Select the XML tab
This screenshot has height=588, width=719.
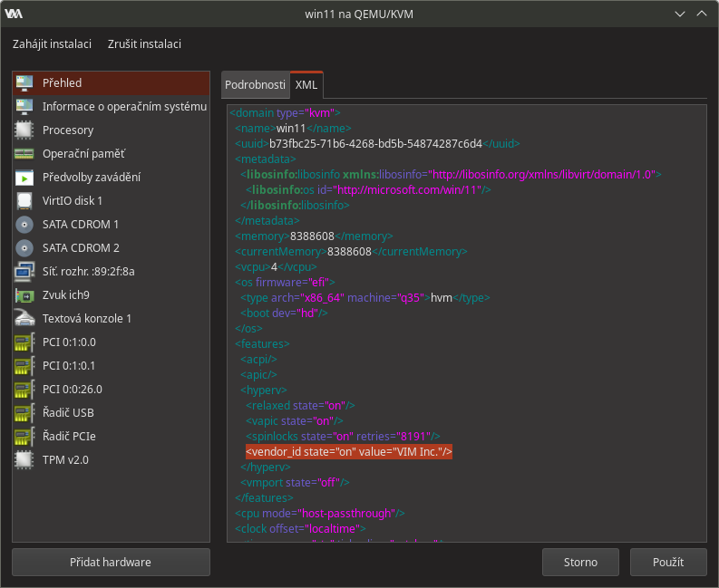point(306,85)
